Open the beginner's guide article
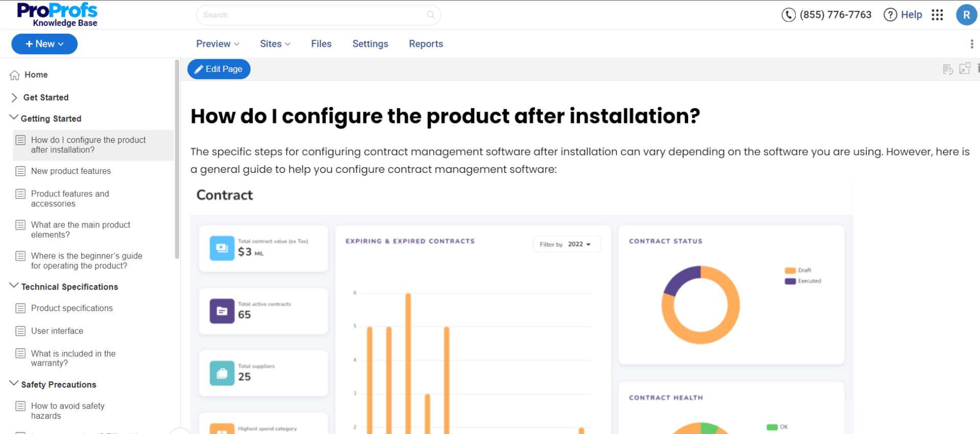 coord(87,261)
